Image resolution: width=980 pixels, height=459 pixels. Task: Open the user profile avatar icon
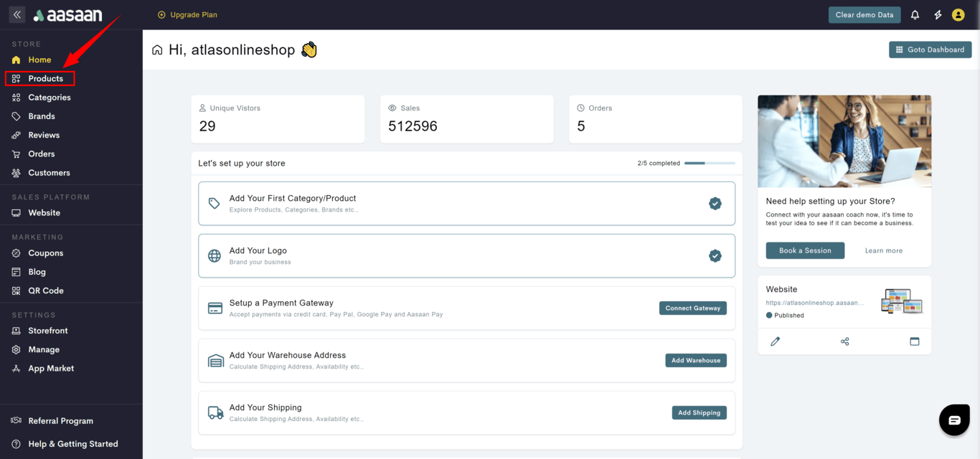tap(958, 14)
